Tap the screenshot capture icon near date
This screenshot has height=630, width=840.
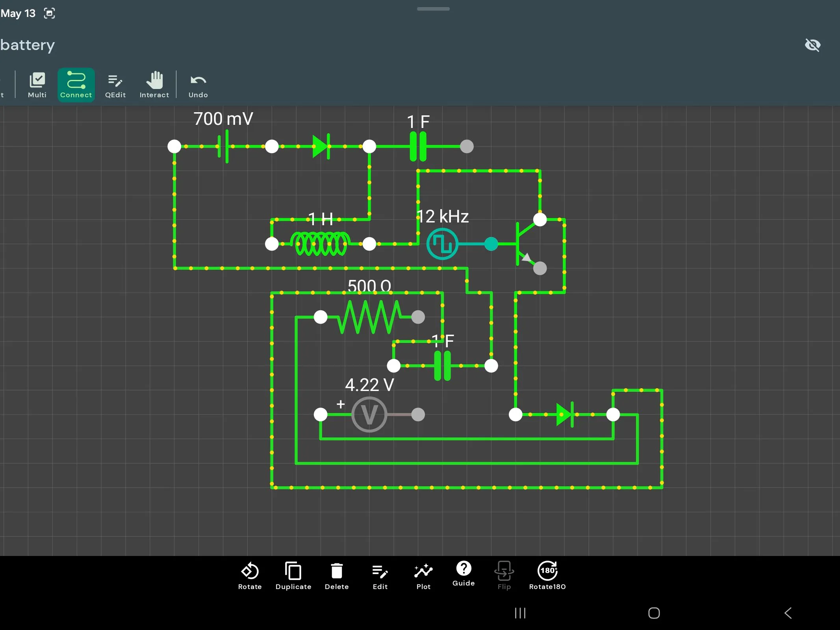49,13
